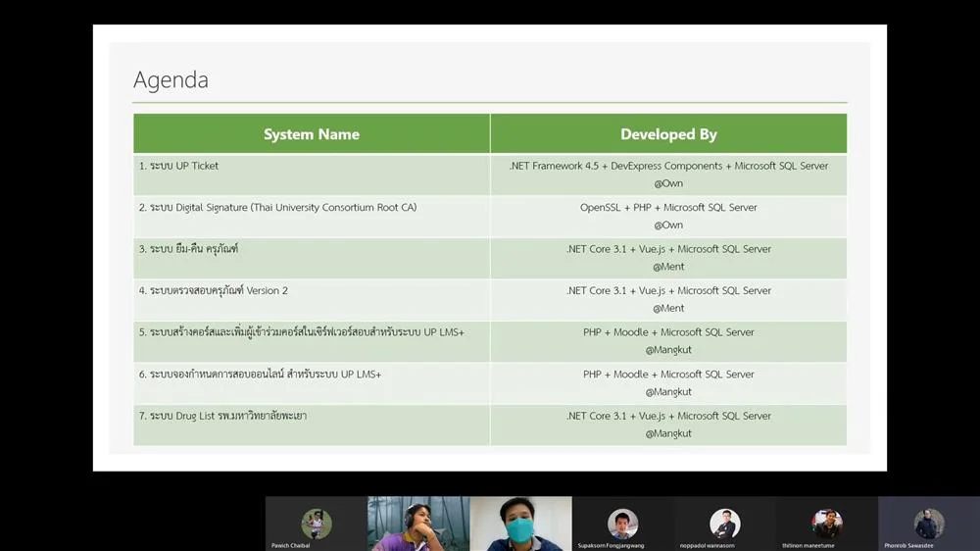Click the '1. ระบบ UP Ticket' row text
The width and height of the screenshot is (980, 551).
178,166
